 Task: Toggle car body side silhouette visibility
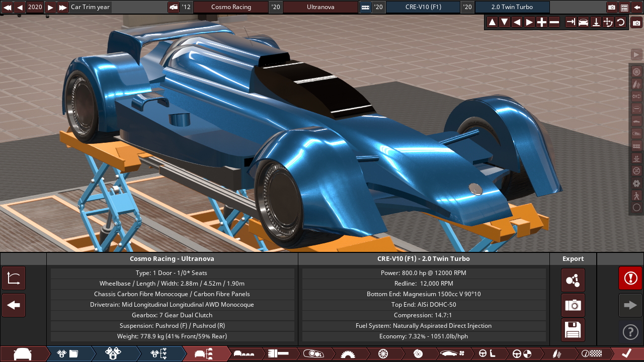[636, 121]
